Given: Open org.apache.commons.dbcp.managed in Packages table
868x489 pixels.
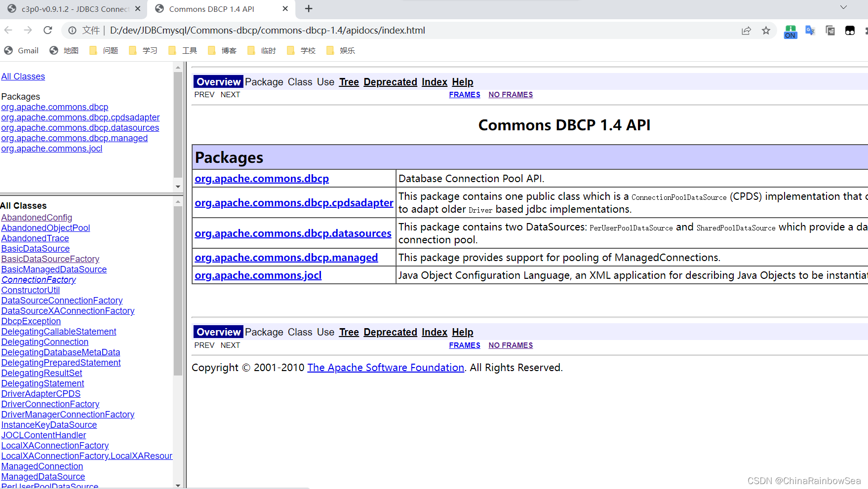Looking at the screenshot, I should click(286, 258).
